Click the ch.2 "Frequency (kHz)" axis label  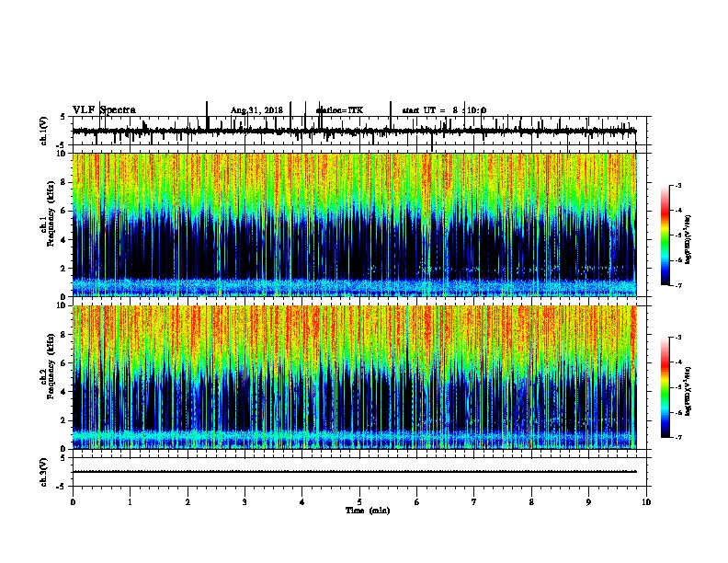pos(51,366)
